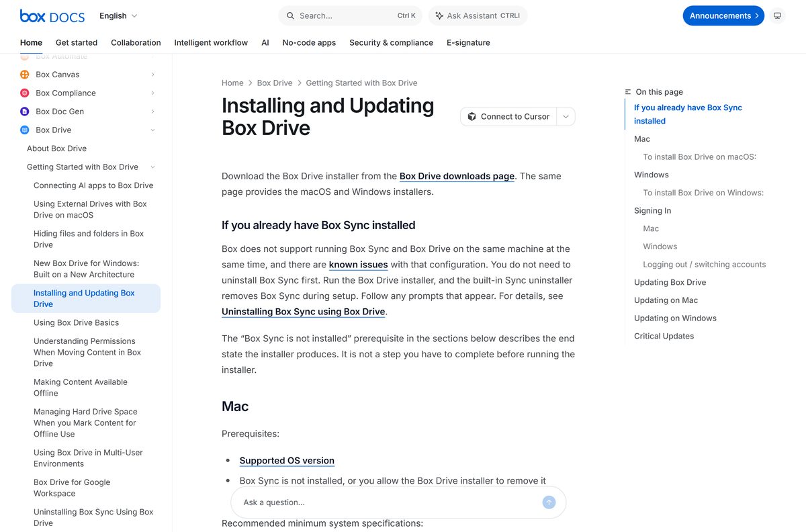The width and height of the screenshot is (806, 532).
Task: Click the On this page list icon
Action: pos(628,92)
